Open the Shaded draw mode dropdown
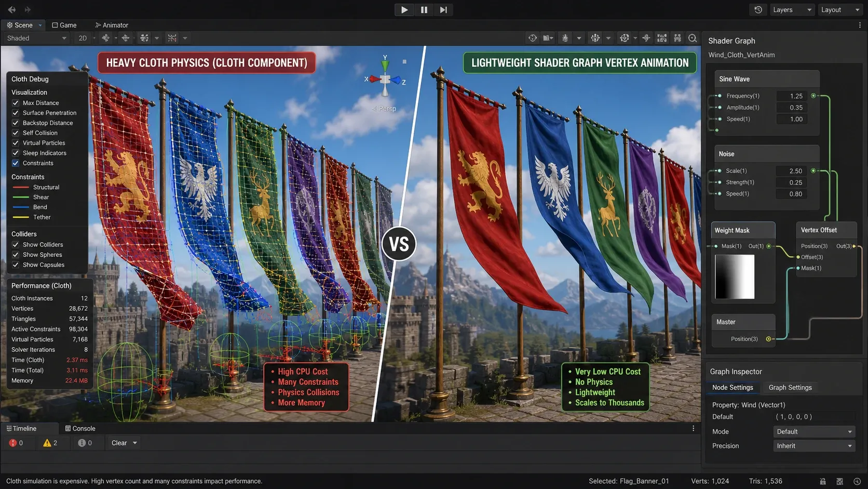The width and height of the screenshot is (868, 489). (x=36, y=38)
